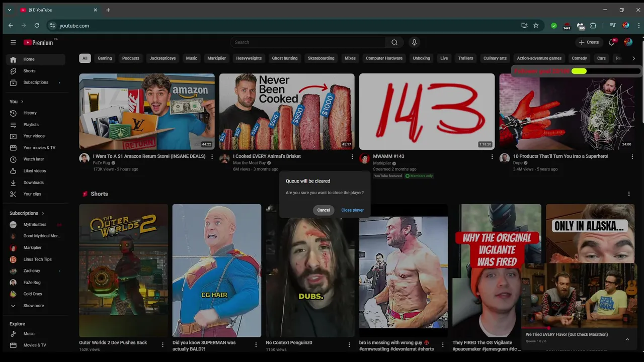This screenshot has height=362, width=644.
Task: Open the Shorts shelf options menu
Action: coord(629,194)
